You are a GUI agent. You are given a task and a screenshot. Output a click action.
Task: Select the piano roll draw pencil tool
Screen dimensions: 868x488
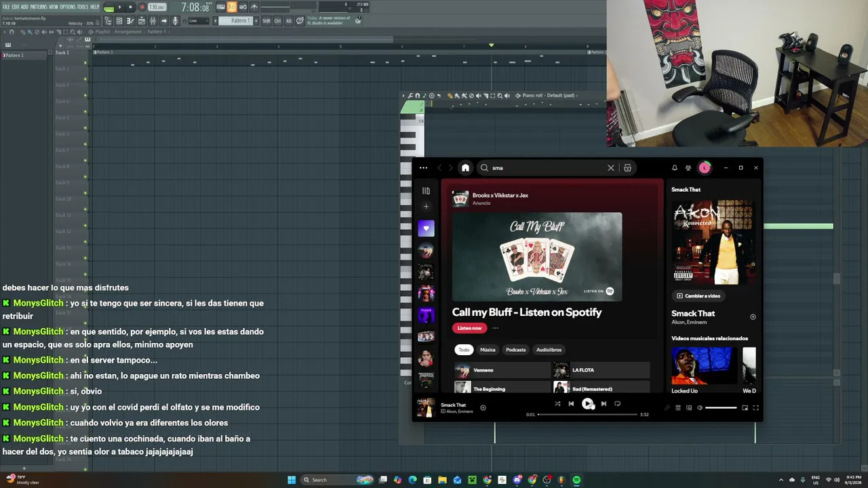click(x=450, y=96)
